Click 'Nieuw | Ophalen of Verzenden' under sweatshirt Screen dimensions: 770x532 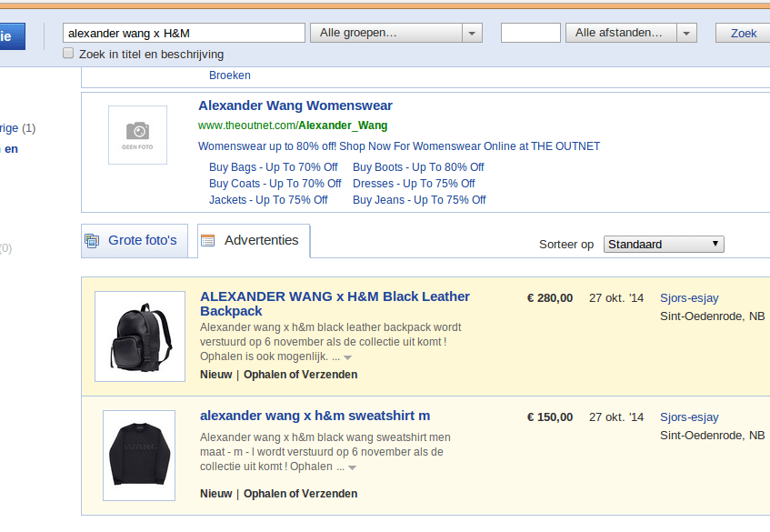pos(278,494)
